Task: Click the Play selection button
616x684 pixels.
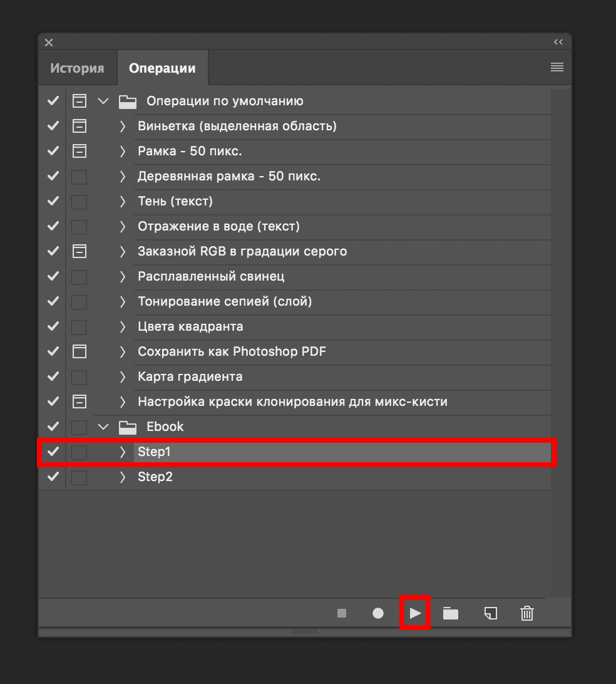Action: click(x=415, y=613)
